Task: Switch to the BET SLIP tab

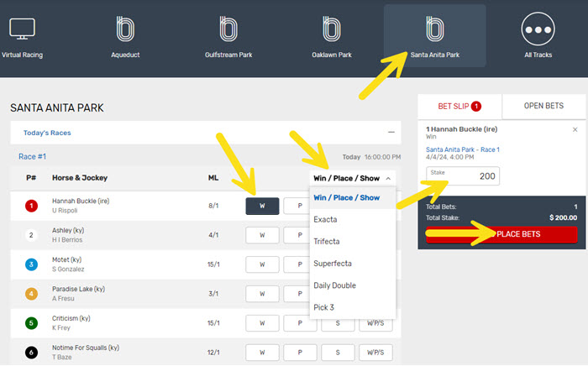Action: tap(459, 107)
